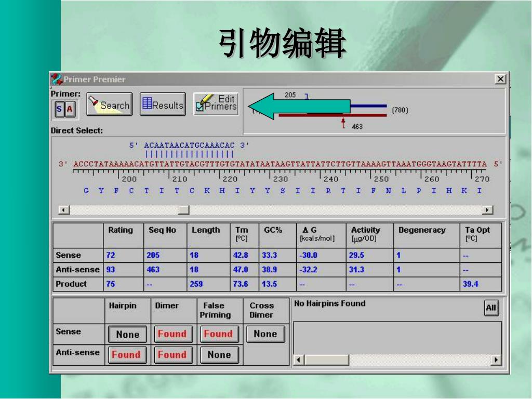Screen dimensions: 532x399
Task: Click the Product Tm value 73.6
Action: click(241, 284)
